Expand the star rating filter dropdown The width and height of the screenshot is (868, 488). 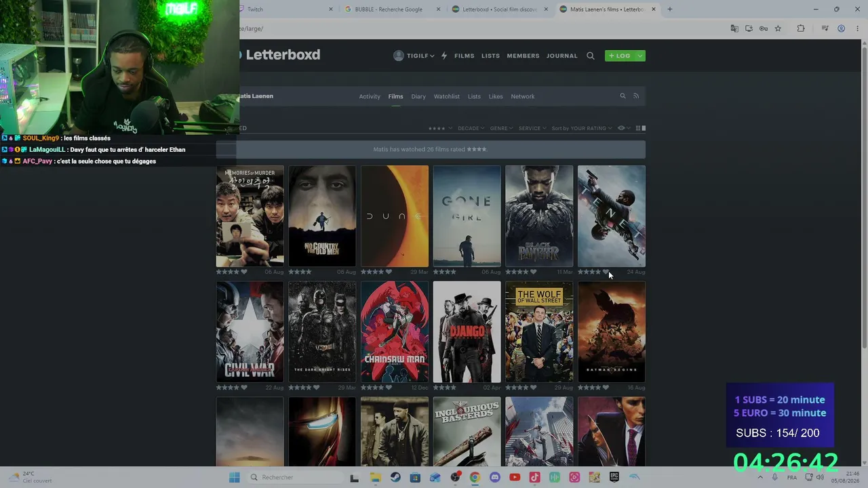439,128
